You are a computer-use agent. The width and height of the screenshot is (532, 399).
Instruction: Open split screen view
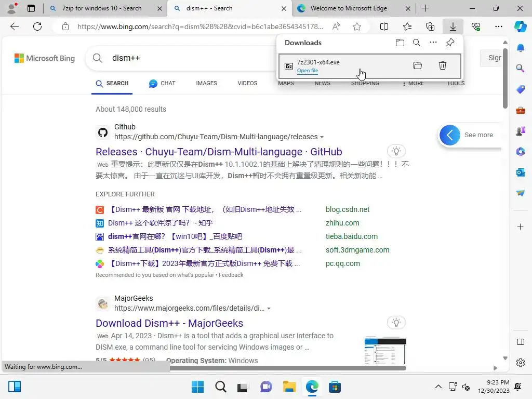point(384,26)
